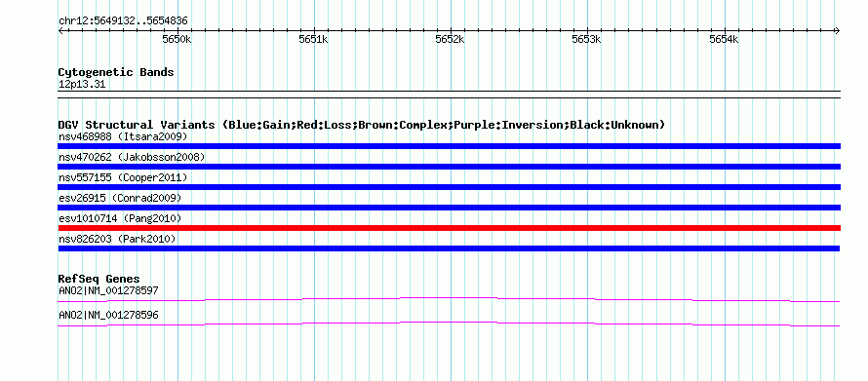This screenshot has height=381, width=868.
Task: Select the magenta intron line of NM_001278597
Action: click(449, 299)
